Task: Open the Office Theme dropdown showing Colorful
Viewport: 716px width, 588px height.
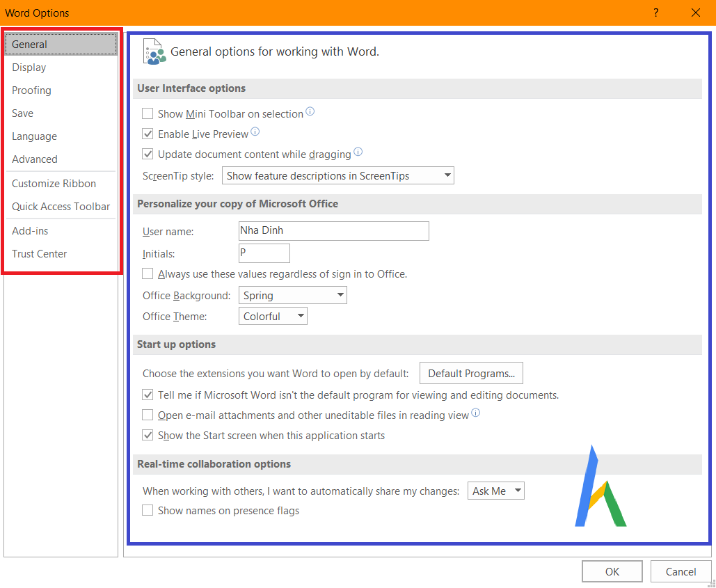Action: 273,316
